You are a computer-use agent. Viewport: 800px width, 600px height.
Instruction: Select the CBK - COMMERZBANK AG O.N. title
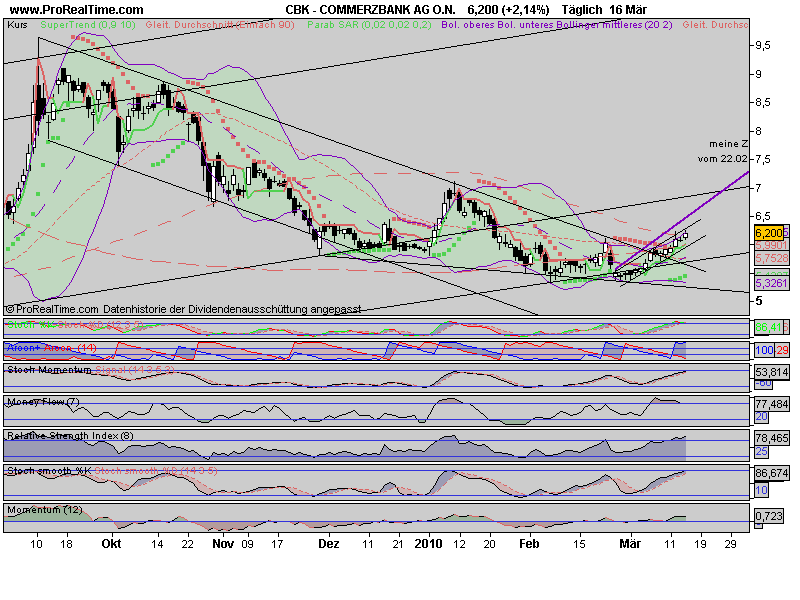pyautogui.click(x=370, y=10)
